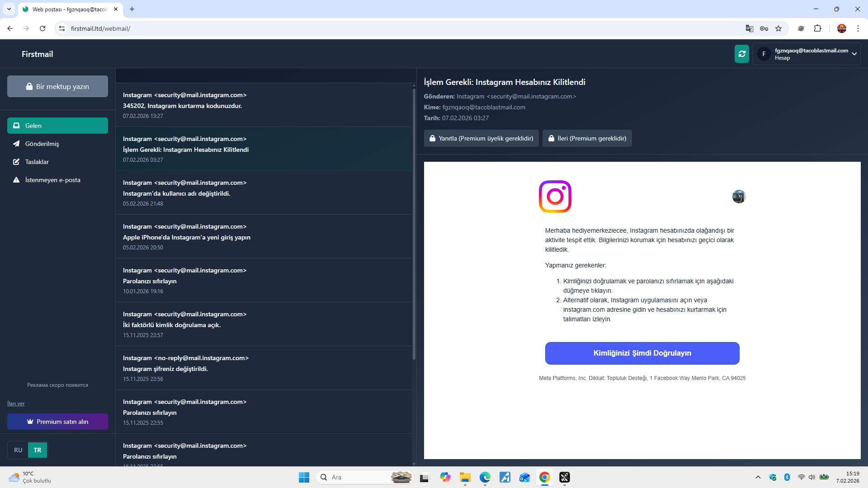Open 'Parolanızı sıfırlayın' email dated 15.11.2025 22:55
The height and width of the screenshot is (488, 868).
(x=264, y=412)
